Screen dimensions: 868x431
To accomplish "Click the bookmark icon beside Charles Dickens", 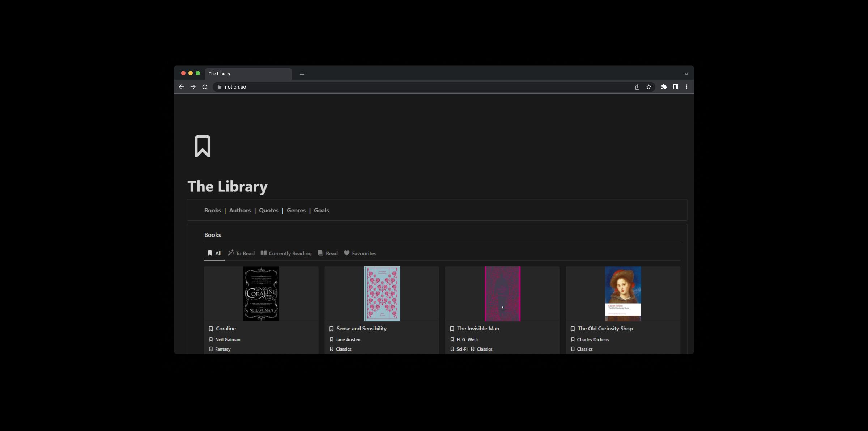I will [573, 339].
